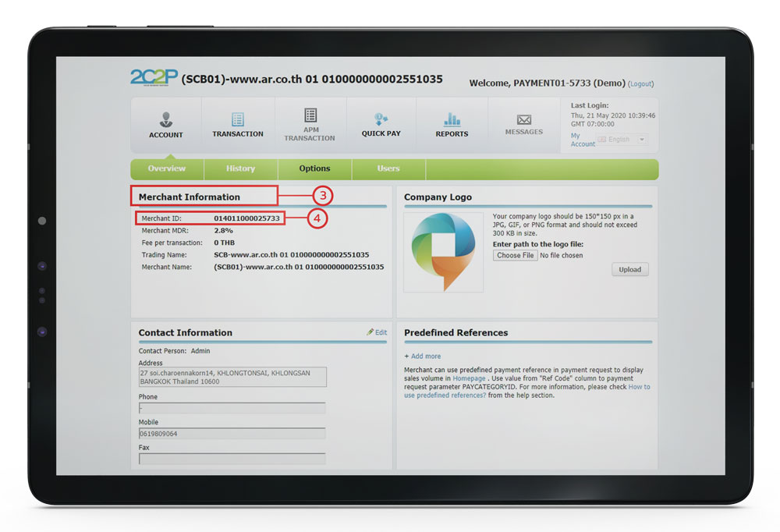
Task: Click the Last Login timestamp text
Action: [x=613, y=119]
